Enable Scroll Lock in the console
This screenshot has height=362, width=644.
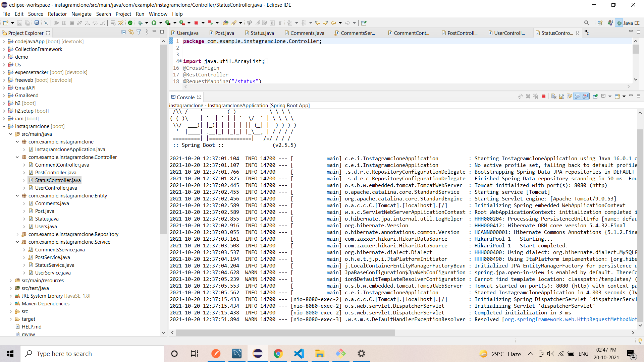pos(562,96)
